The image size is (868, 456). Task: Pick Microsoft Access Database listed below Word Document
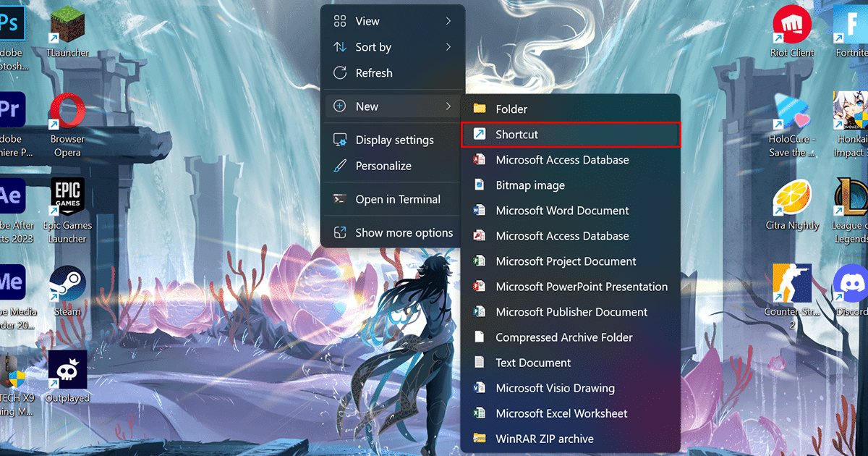click(571, 236)
